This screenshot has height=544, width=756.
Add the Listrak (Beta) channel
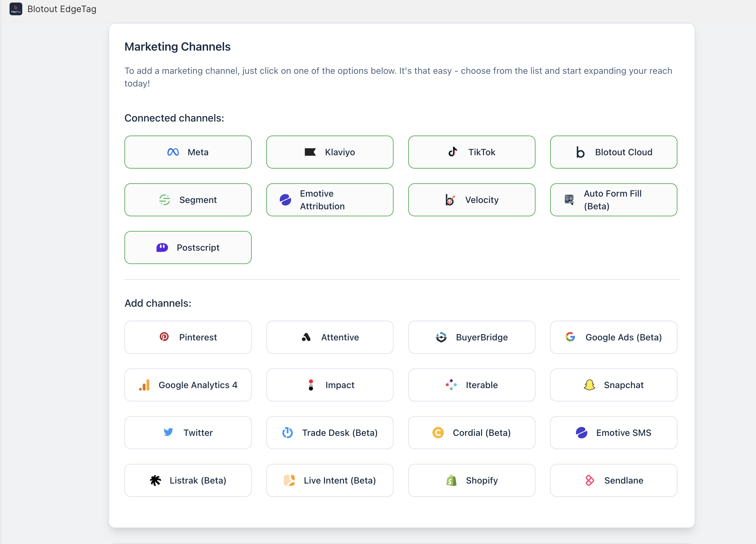188,480
